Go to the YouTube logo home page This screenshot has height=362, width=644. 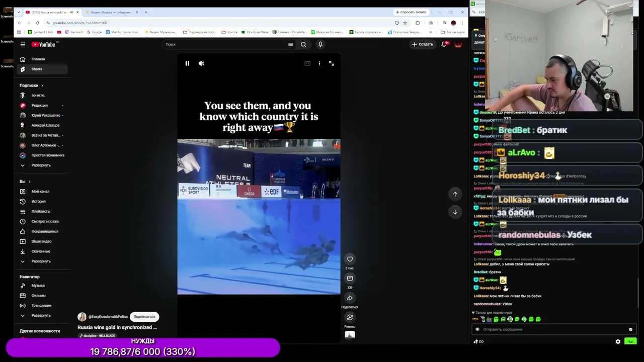(x=43, y=44)
